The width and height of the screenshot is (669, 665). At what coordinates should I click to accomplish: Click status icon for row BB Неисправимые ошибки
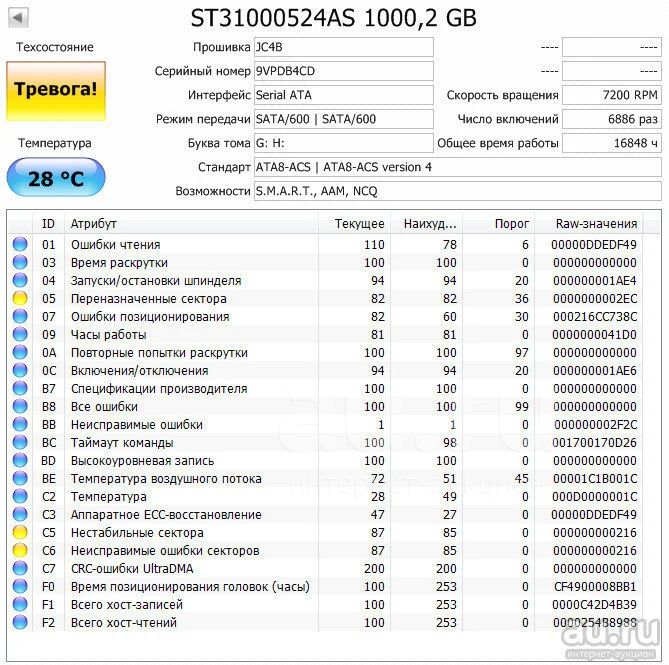[20, 424]
